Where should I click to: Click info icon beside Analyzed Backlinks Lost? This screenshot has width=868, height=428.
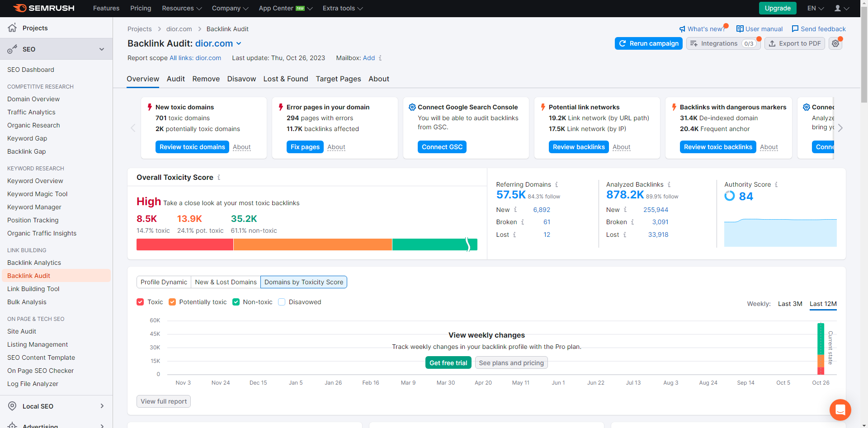point(625,235)
